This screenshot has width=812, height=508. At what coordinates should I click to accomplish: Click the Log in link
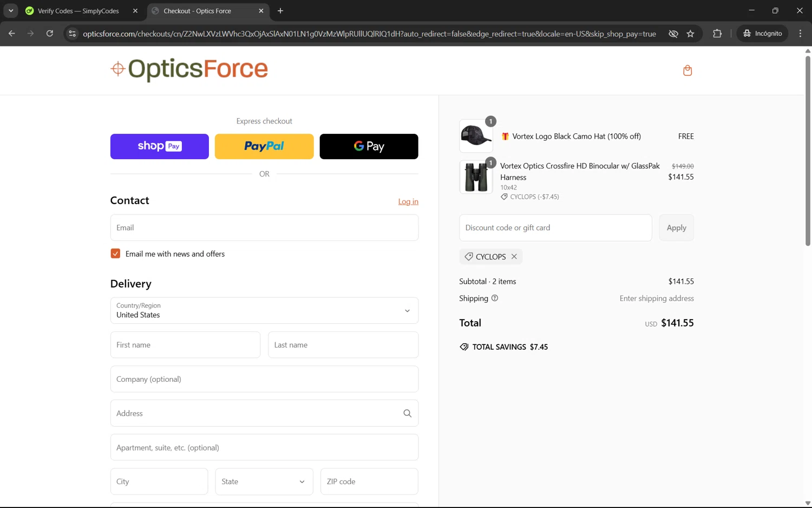tap(408, 201)
